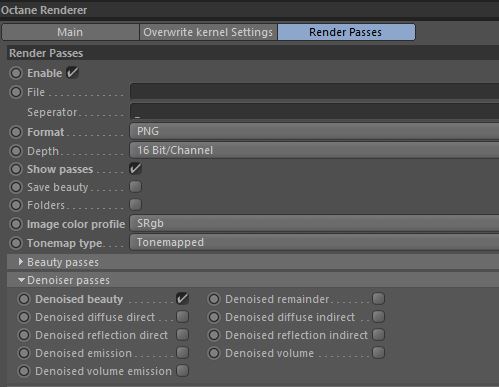The width and height of the screenshot is (499, 387).
Task: Click the animation dot for Denoised volume emission
Action: coord(24,371)
